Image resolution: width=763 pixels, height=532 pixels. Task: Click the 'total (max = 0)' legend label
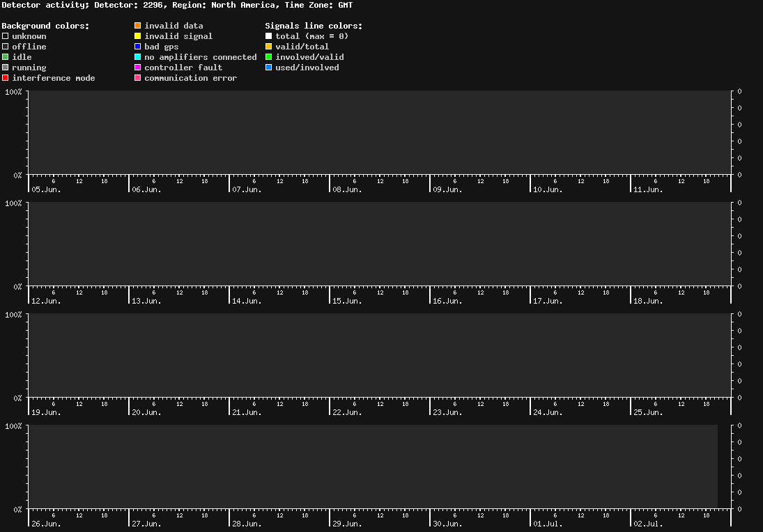pos(312,36)
